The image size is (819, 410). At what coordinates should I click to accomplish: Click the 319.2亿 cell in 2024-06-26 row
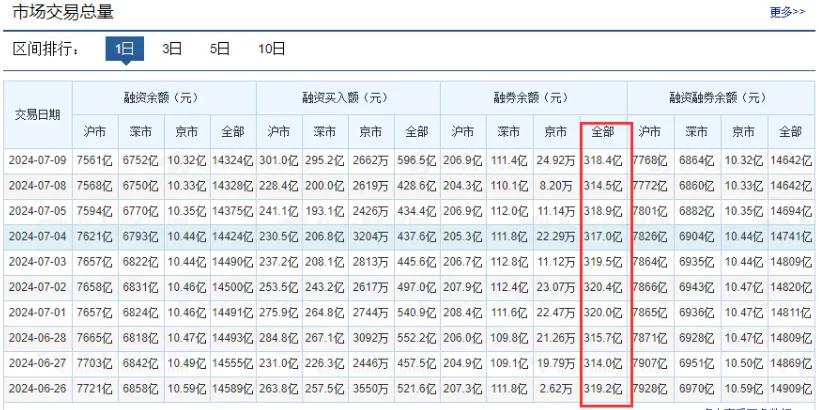point(603,389)
